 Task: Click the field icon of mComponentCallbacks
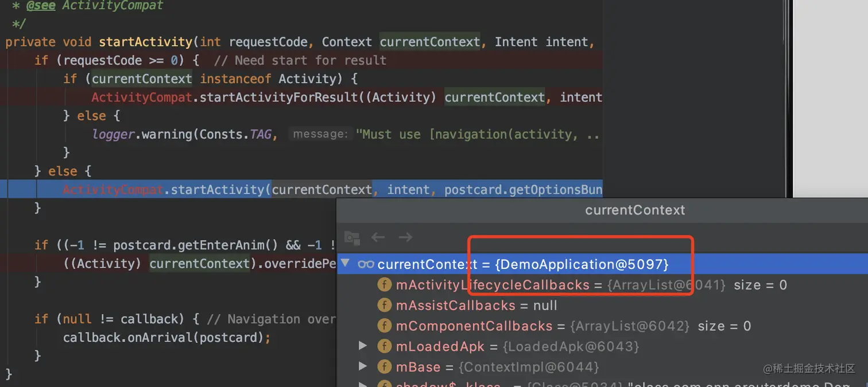coord(384,326)
